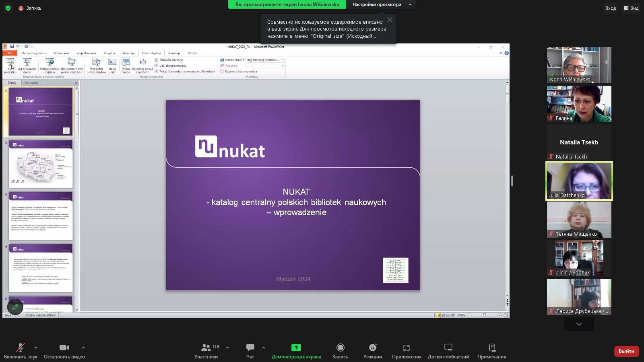Viewport: 644px width, 362px height.
Task: Toggle Pokaż formanty sterowania multimediami checkbox
Action: click(157, 71)
